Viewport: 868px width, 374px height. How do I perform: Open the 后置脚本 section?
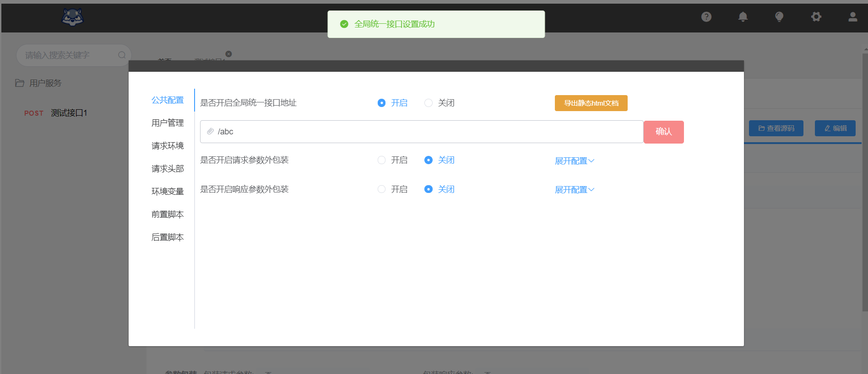point(168,237)
